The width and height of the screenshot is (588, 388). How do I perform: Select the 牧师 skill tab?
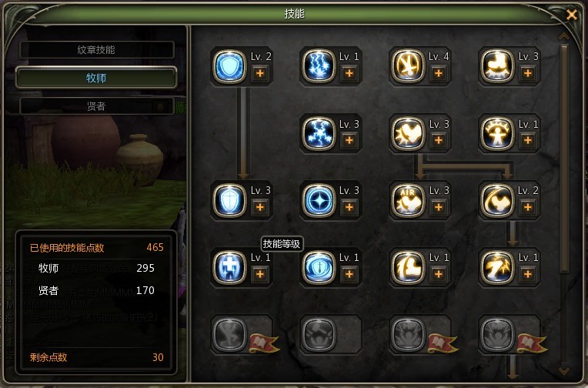tap(96, 78)
